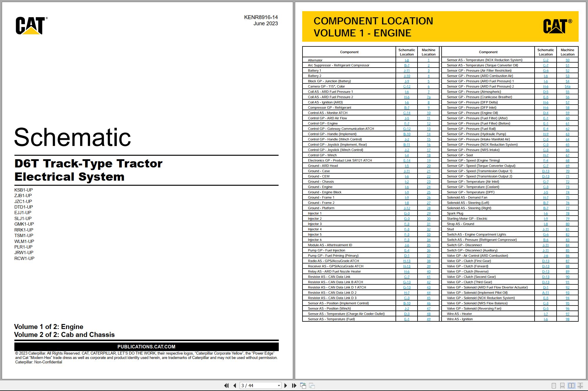This screenshot has height=391, width=588.
Task: Open Injector 1 machine location 29
Action: tap(428, 214)
